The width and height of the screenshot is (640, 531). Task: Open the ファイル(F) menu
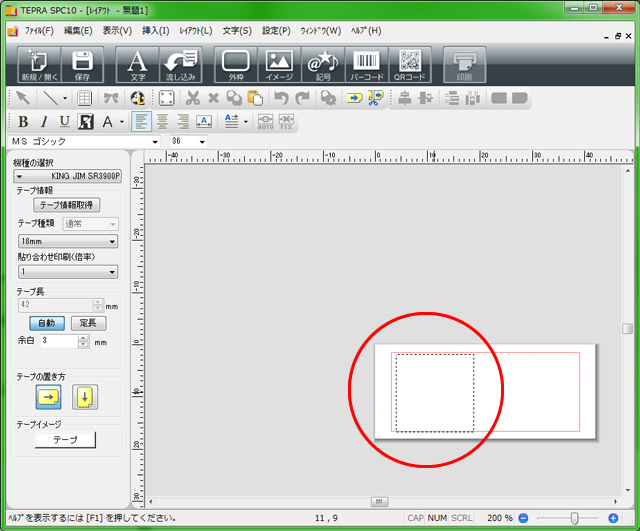click(39, 31)
